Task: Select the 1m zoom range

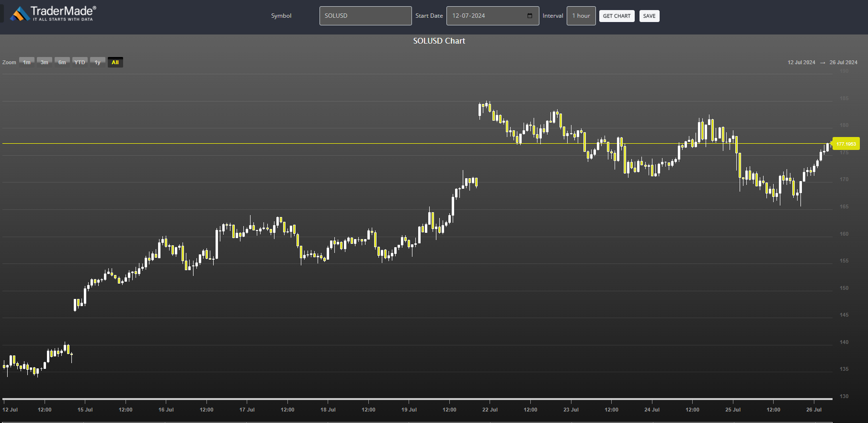Action: 27,62
